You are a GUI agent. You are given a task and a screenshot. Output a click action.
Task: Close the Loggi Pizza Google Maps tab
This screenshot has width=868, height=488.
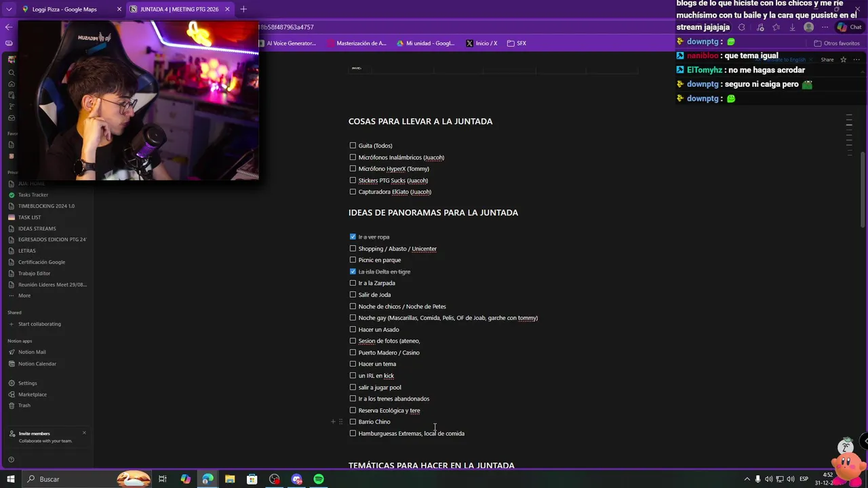[x=119, y=9]
